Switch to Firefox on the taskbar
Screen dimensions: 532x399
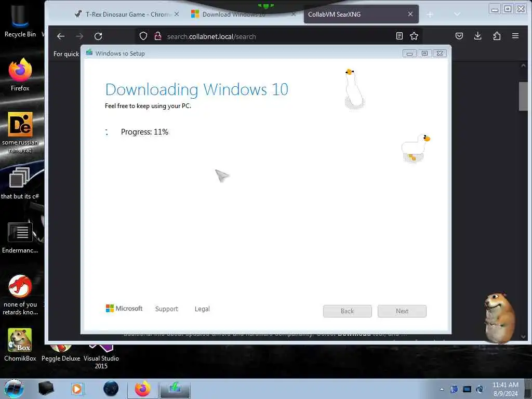coord(142,389)
